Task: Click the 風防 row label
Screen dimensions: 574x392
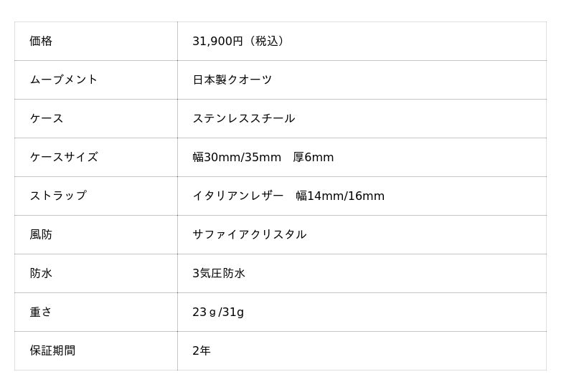Action: point(41,235)
